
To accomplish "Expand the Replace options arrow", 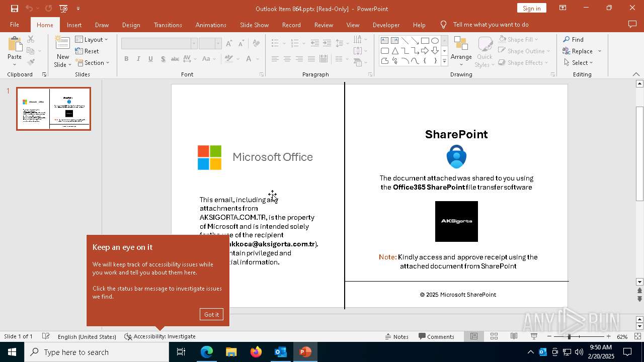I will tap(600, 51).
